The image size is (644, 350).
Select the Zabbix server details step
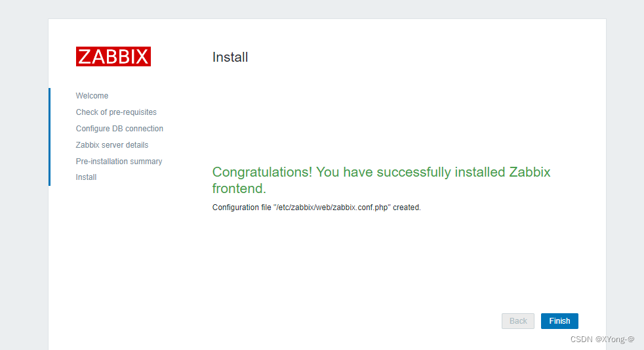pos(112,145)
